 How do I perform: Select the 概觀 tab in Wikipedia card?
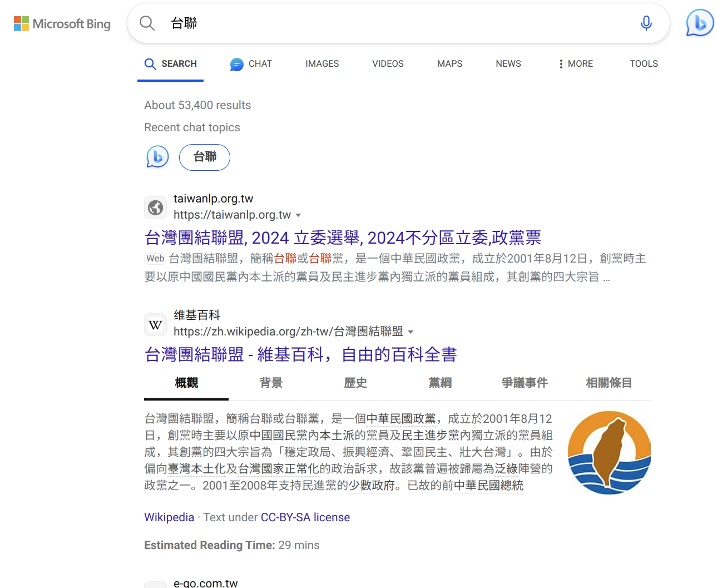(x=186, y=383)
